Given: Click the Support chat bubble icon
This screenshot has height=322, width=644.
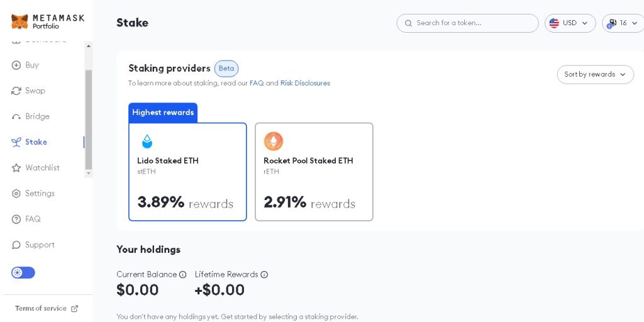Looking at the screenshot, I should (x=16, y=245).
